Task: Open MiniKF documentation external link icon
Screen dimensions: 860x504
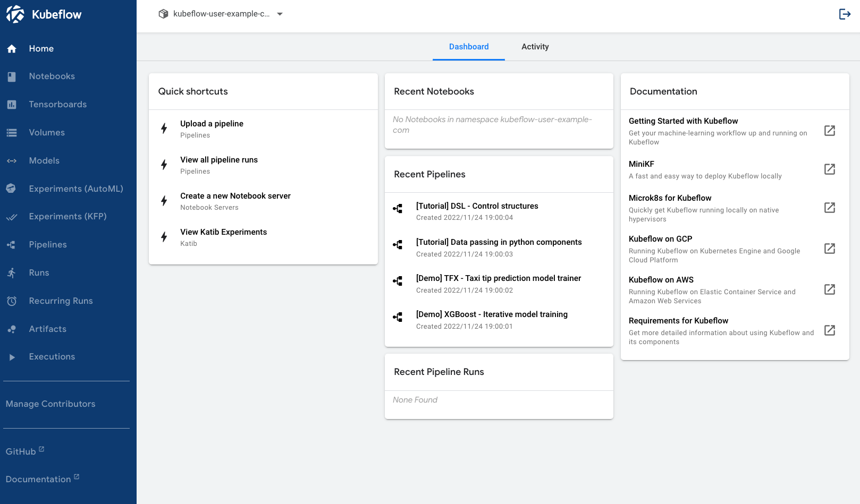Action: 829,169
